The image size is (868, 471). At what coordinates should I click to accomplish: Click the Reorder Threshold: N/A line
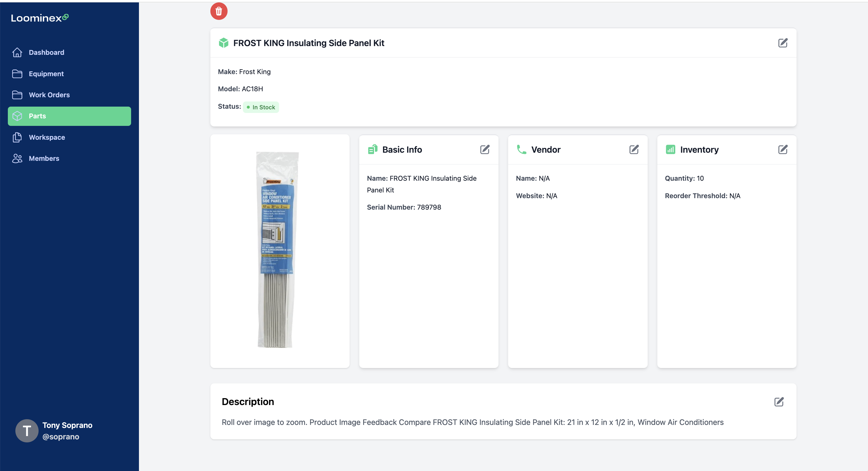(x=703, y=196)
